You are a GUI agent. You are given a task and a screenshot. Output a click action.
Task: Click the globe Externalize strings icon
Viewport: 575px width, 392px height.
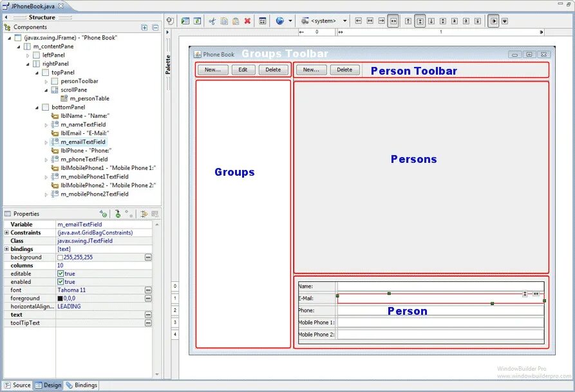(280, 21)
